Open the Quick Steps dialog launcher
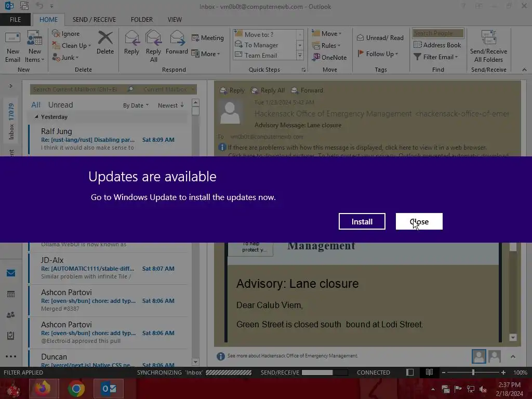 click(x=303, y=70)
